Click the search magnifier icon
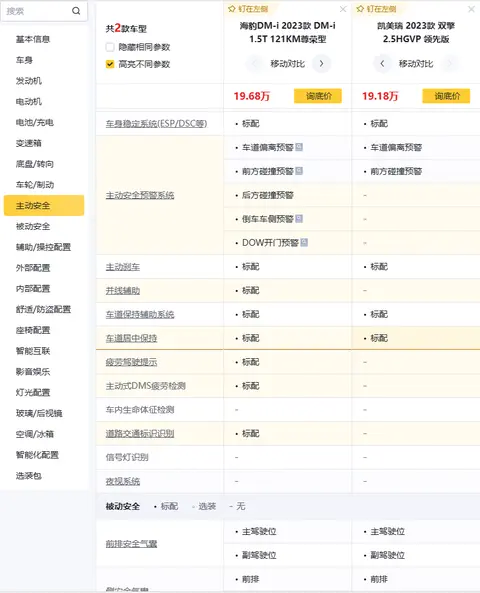 pos(76,11)
